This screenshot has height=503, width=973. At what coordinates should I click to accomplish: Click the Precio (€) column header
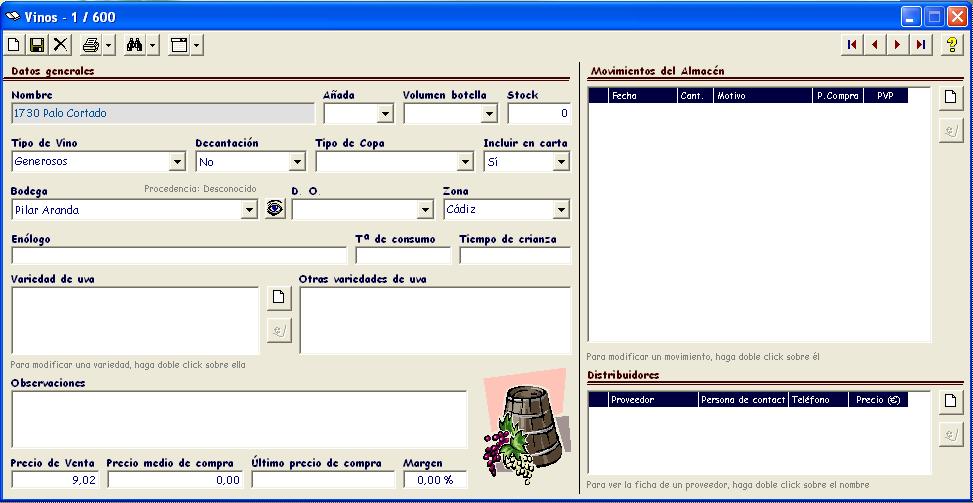878,399
